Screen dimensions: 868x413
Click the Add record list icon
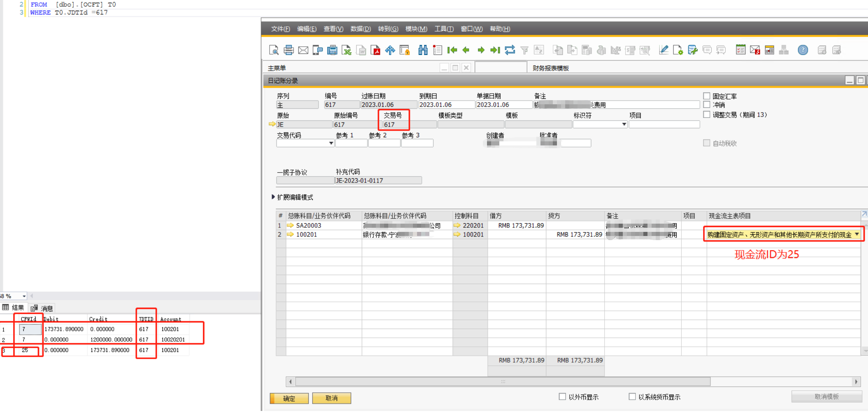coord(437,50)
